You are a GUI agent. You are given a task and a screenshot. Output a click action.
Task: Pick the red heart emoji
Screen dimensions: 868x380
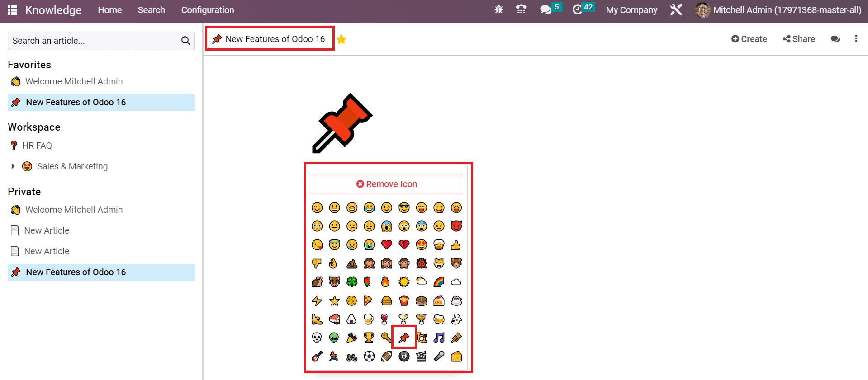coord(387,245)
